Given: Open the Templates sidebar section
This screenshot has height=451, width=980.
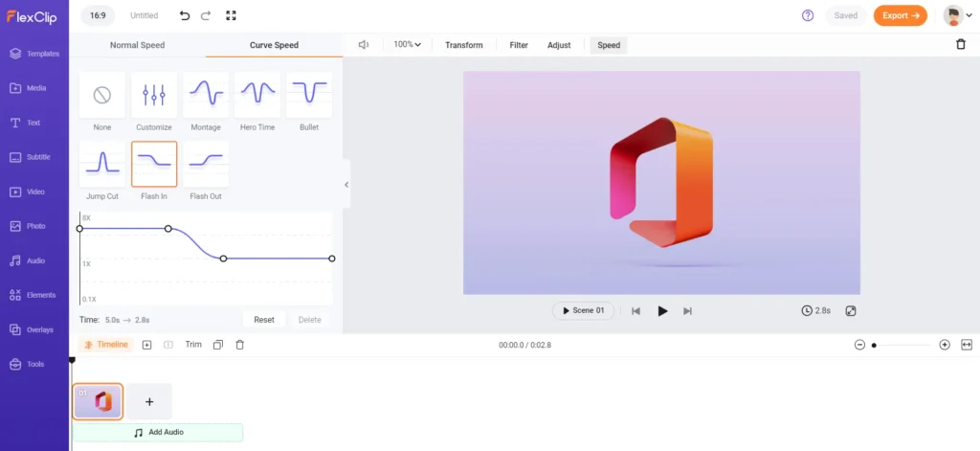Looking at the screenshot, I should coord(34,54).
